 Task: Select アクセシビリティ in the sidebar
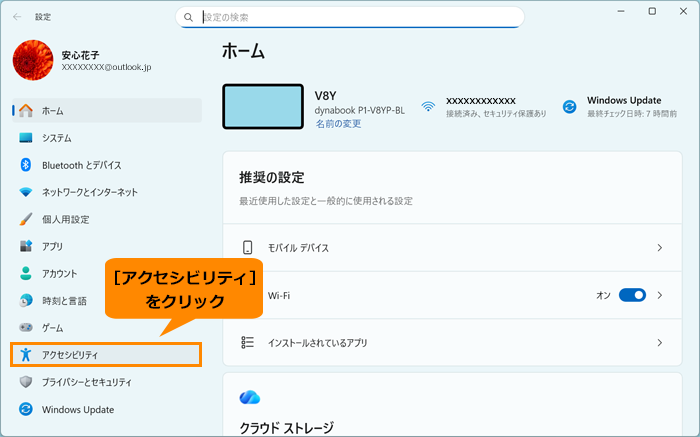[106, 355]
